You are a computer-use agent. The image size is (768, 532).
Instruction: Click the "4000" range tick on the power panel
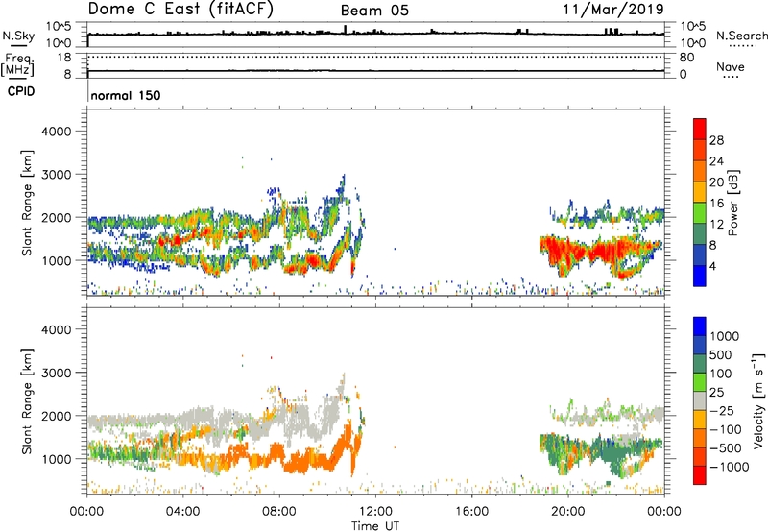click(x=57, y=132)
